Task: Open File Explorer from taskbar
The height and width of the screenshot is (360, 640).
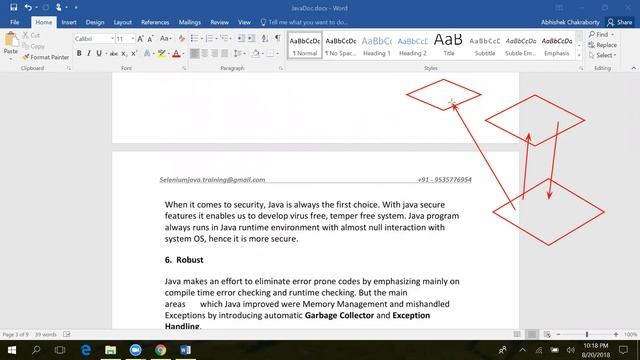Action: pos(110,350)
